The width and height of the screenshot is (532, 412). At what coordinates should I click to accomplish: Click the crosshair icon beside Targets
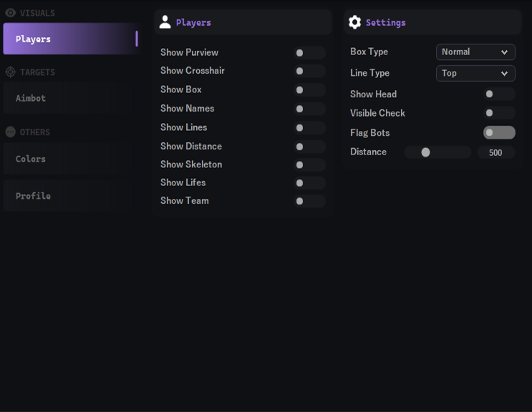(x=10, y=72)
